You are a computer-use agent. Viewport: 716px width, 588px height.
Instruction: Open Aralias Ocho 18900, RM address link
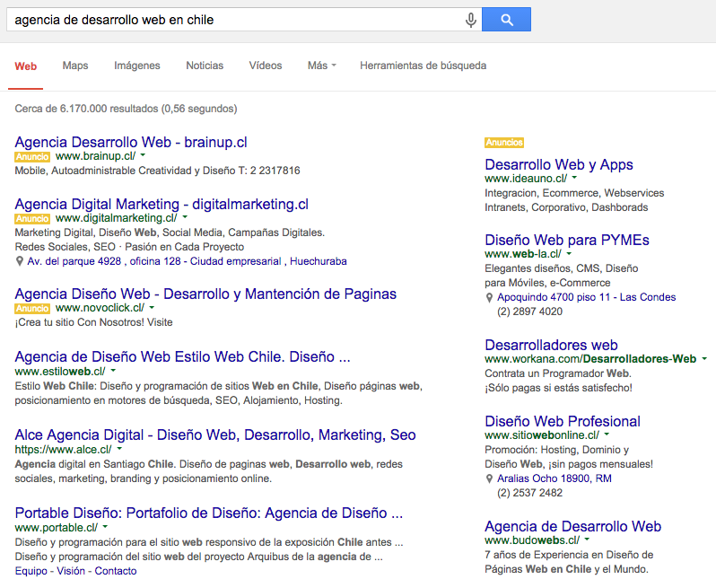click(x=554, y=478)
